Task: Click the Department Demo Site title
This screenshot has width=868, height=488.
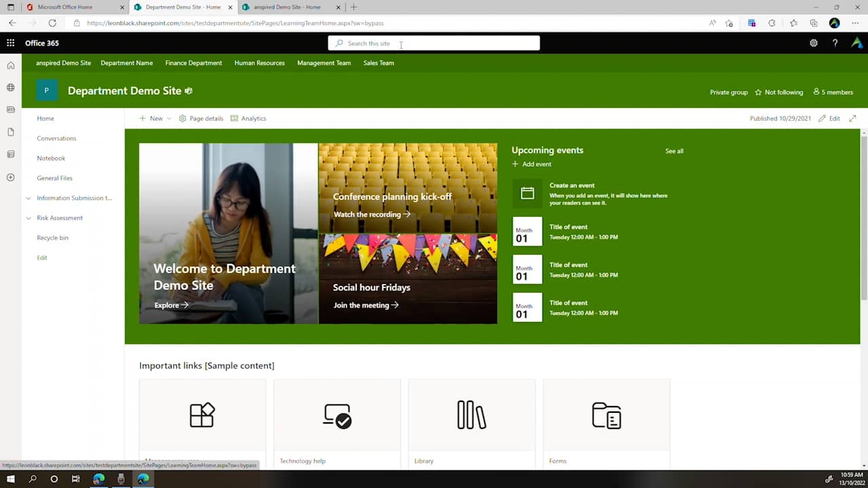Action: [x=125, y=91]
